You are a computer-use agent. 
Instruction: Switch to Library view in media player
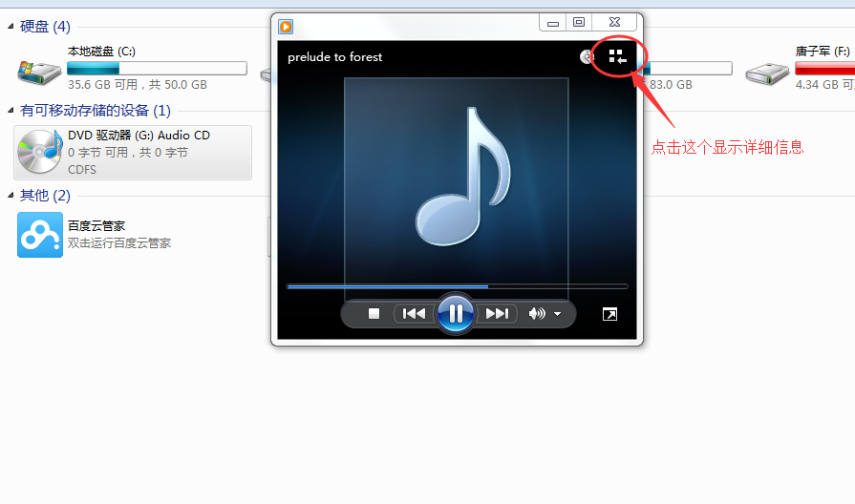617,56
